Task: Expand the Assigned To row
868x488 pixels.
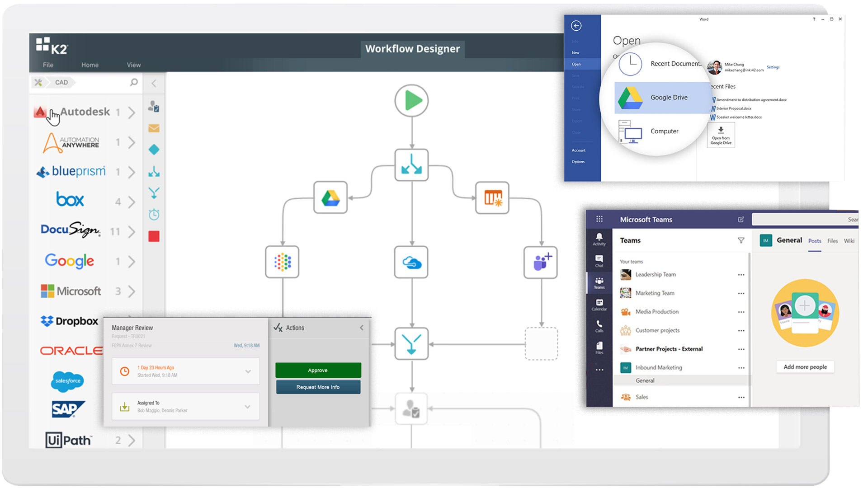Action: click(186, 407)
